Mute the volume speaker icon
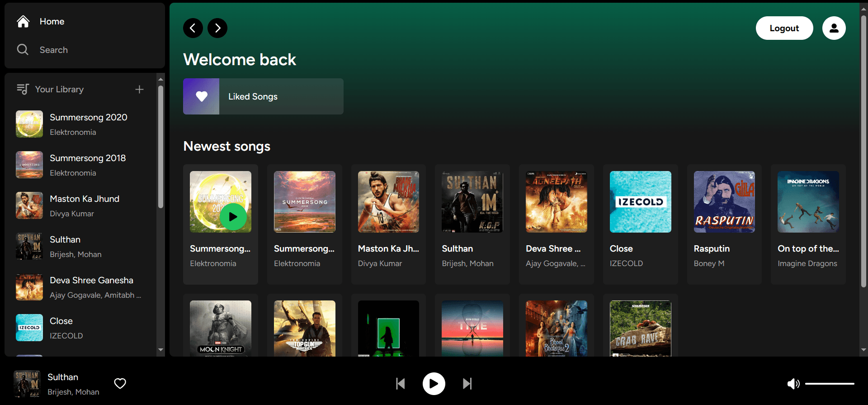The width and height of the screenshot is (868, 405). pos(793,384)
